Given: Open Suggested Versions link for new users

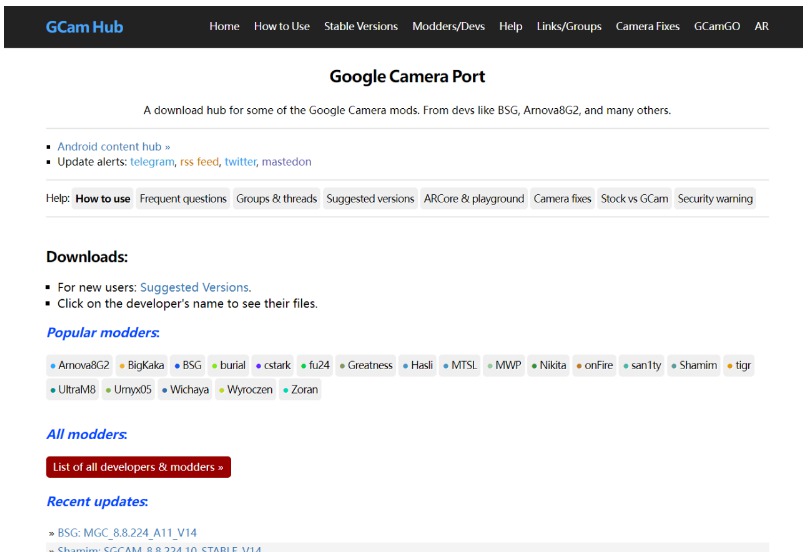Looking at the screenshot, I should [195, 288].
